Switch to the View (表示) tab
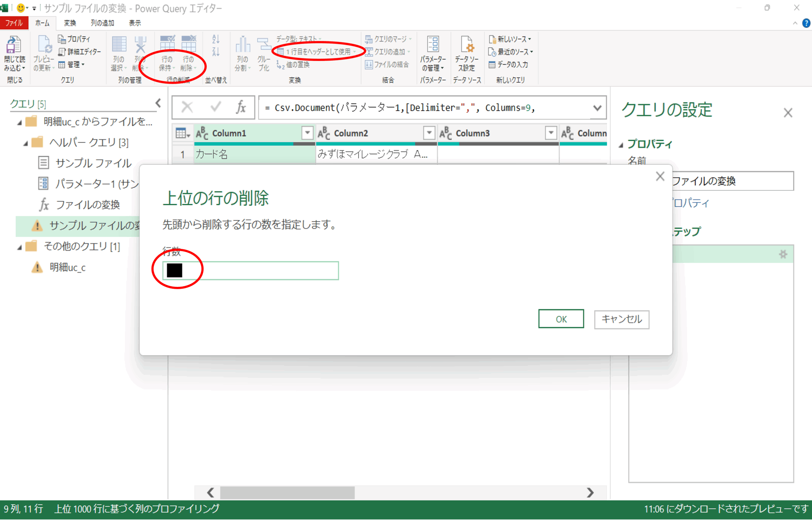This screenshot has width=812, height=520. point(135,23)
